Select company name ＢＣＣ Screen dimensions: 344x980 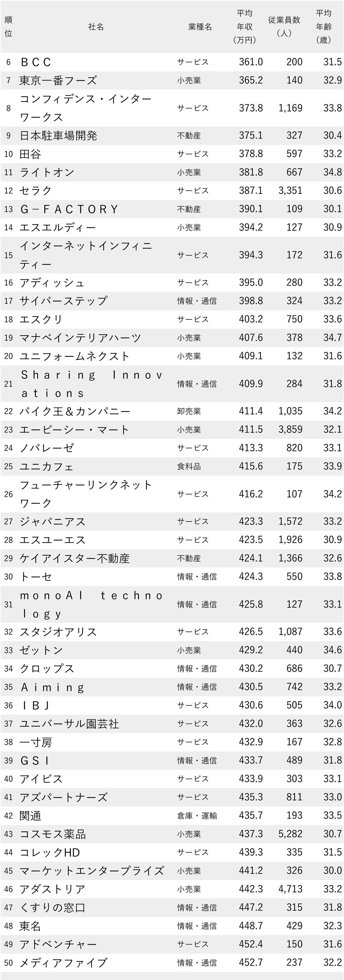(36, 62)
